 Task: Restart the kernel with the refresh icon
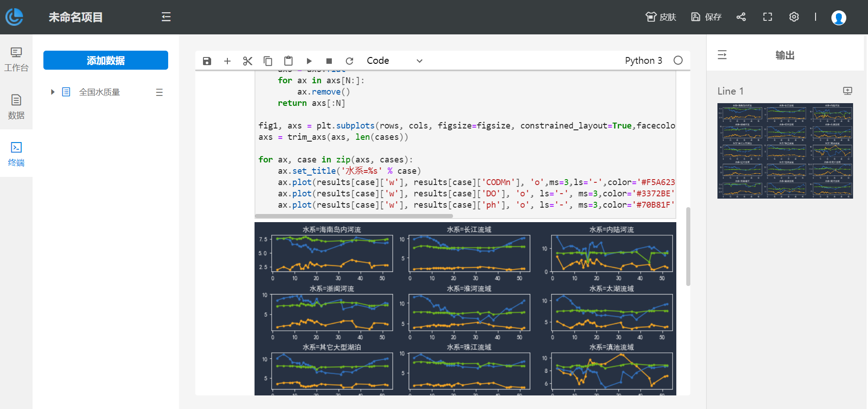[x=349, y=61]
